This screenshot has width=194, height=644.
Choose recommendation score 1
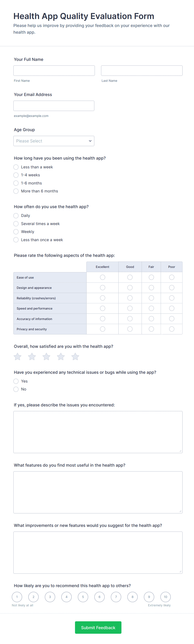[x=17, y=597]
